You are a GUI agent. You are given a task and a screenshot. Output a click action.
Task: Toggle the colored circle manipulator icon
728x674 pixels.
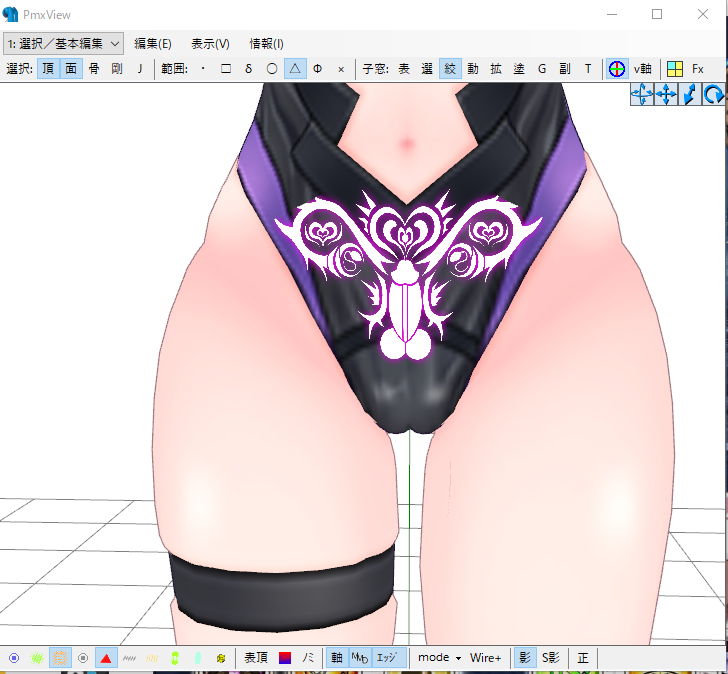pyautogui.click(x=617, y=69)
